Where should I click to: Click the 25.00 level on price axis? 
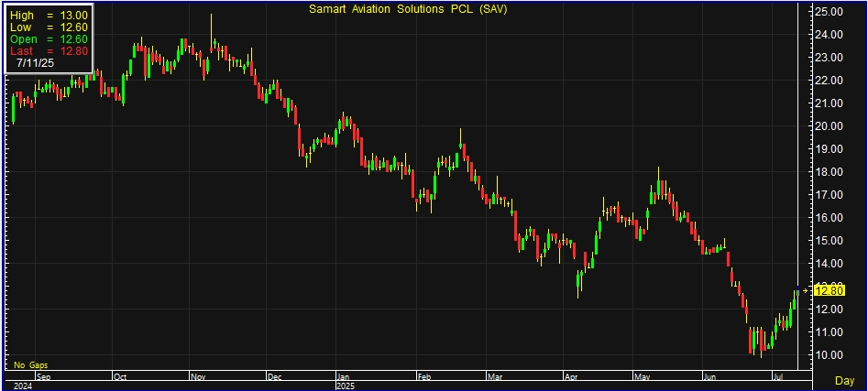click(x=829, y=12)
